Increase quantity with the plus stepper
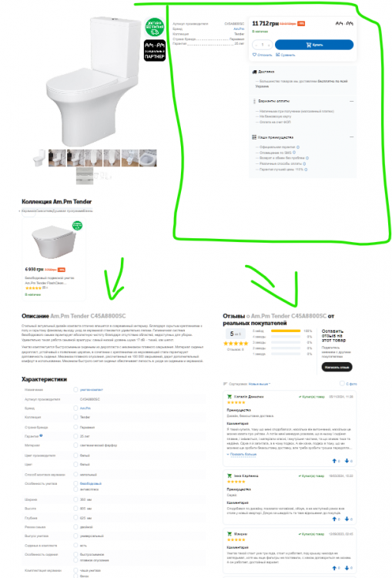 coord(269,45)
